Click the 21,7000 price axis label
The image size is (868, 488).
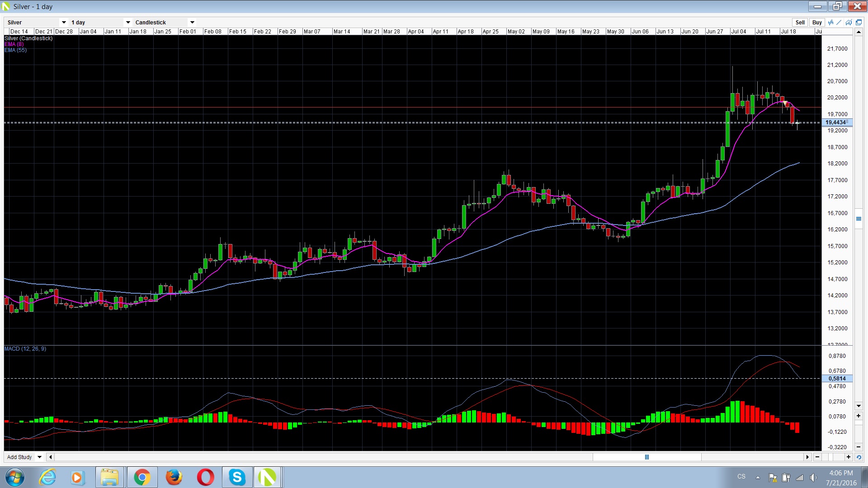click(837, 49)
